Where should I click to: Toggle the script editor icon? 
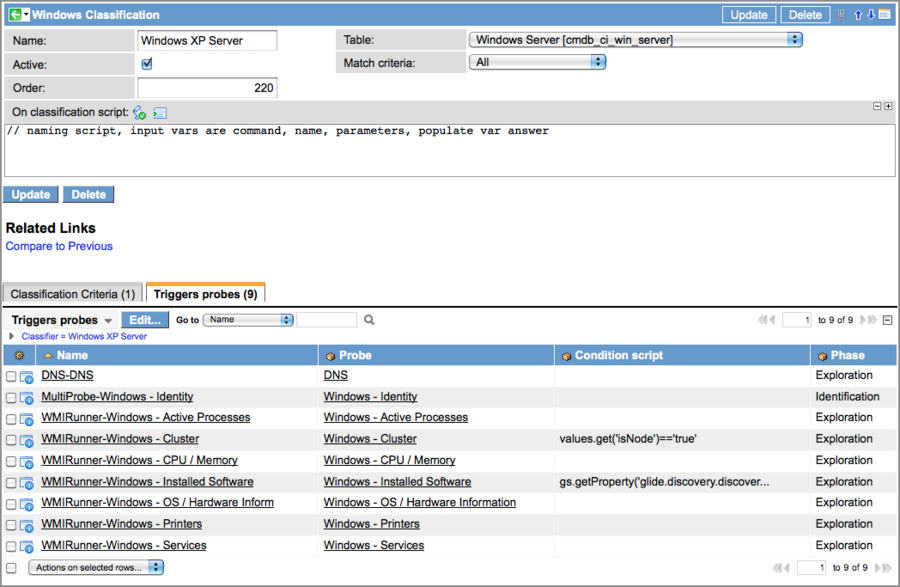(160, 113)
